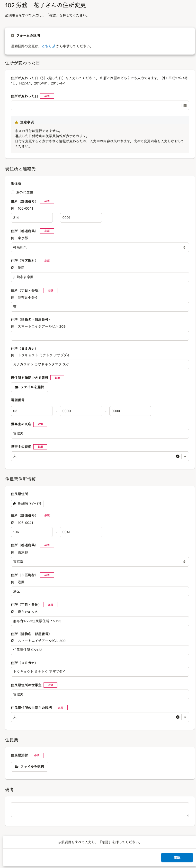Expand the 世帯主の続柄 dropdown arrow in 現住所

pos(185,456)
